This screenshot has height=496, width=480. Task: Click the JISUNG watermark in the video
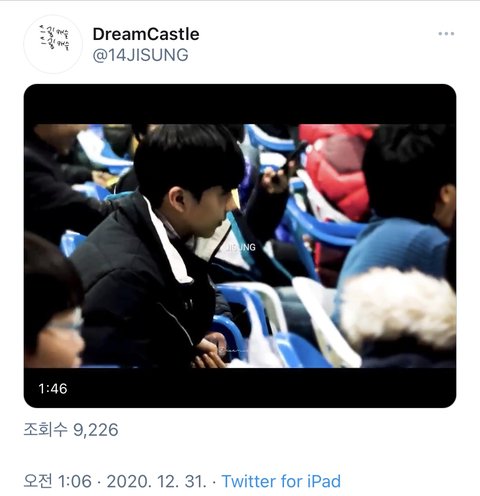click(x=241, y=247)
